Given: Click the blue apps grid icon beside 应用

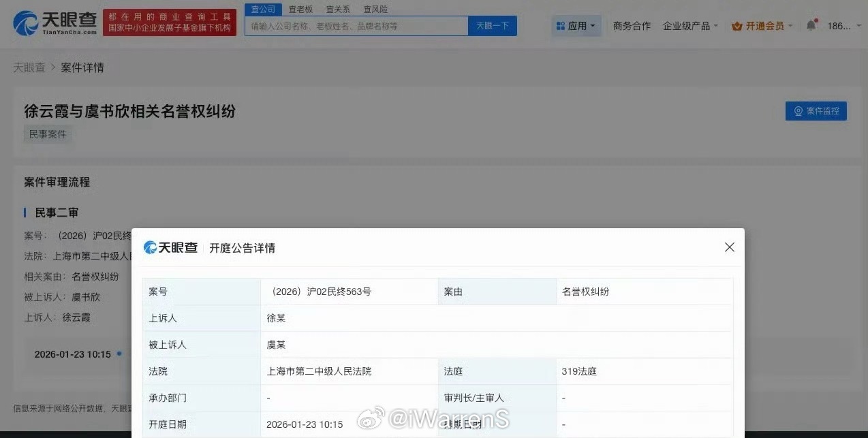Looking at the screenshot, I should click(561, 25).
